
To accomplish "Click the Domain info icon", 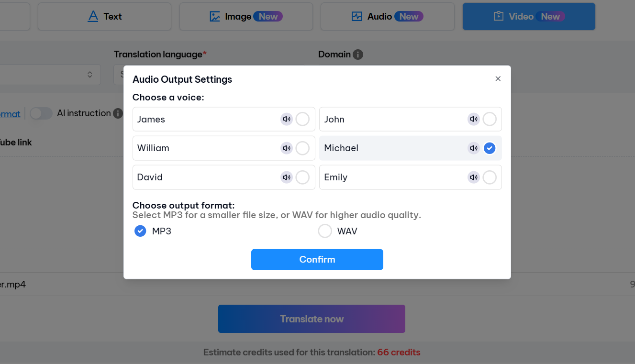I will coord(358,55).
